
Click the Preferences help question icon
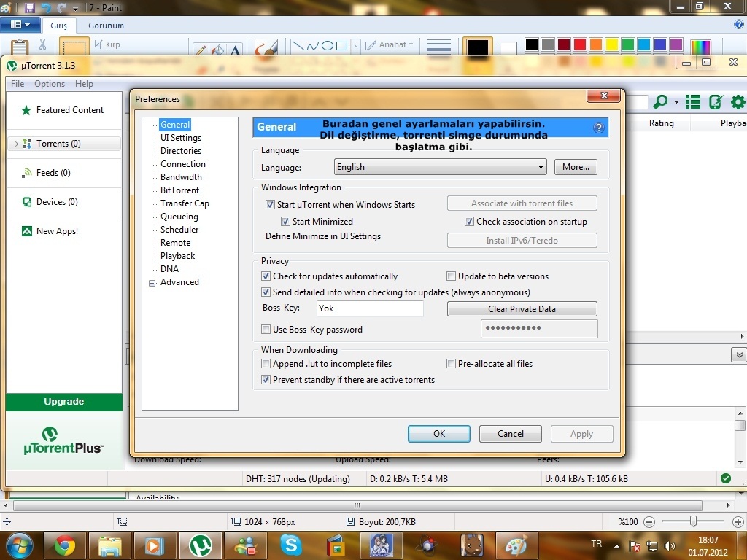pyautogui.click(x=599, y=128)
